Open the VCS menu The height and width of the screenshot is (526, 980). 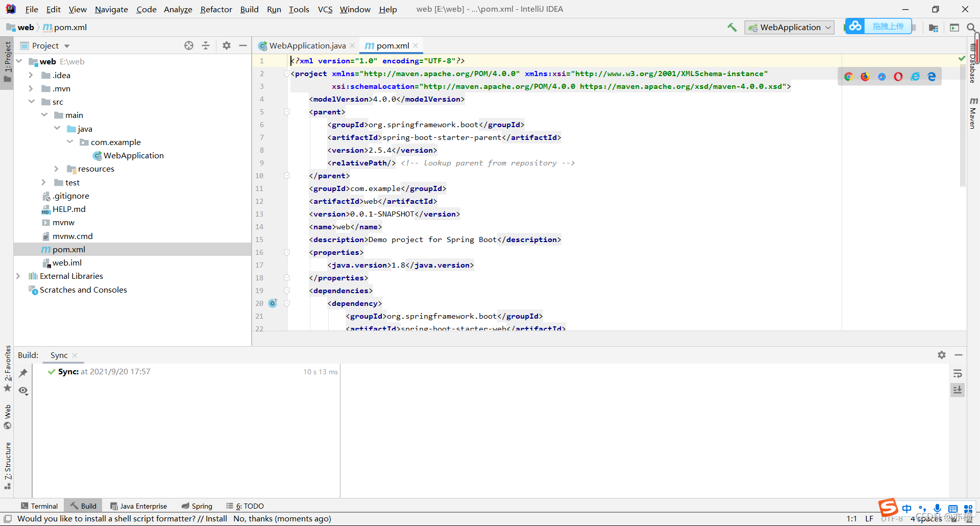pyautogui.click(x=325, y=9)
